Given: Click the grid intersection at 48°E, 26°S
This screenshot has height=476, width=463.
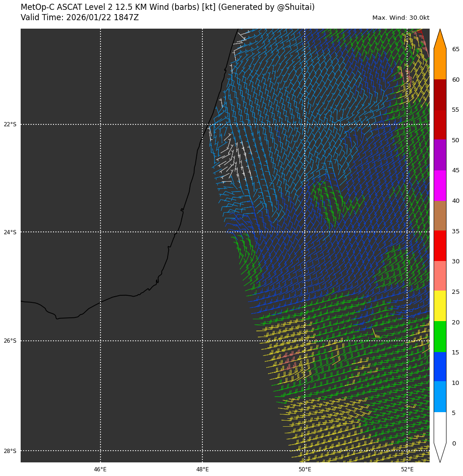Looking at the screenshot, I should click(x=202, y=341).
